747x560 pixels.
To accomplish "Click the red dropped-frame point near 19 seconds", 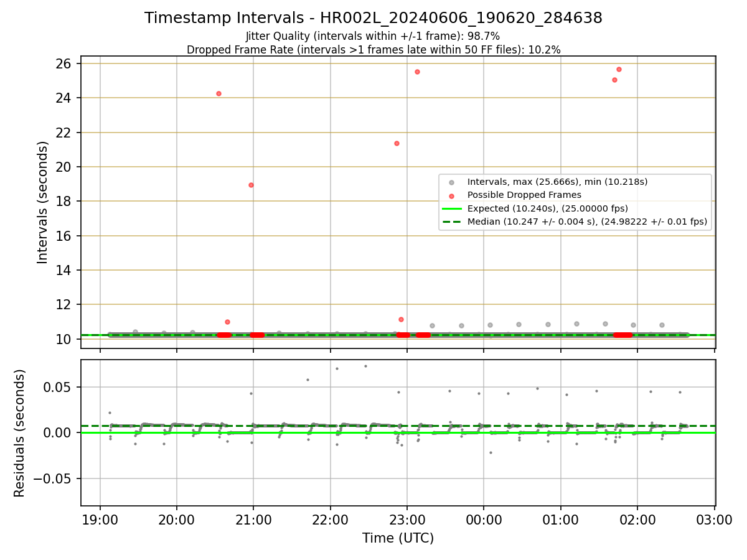I will 251,185.
